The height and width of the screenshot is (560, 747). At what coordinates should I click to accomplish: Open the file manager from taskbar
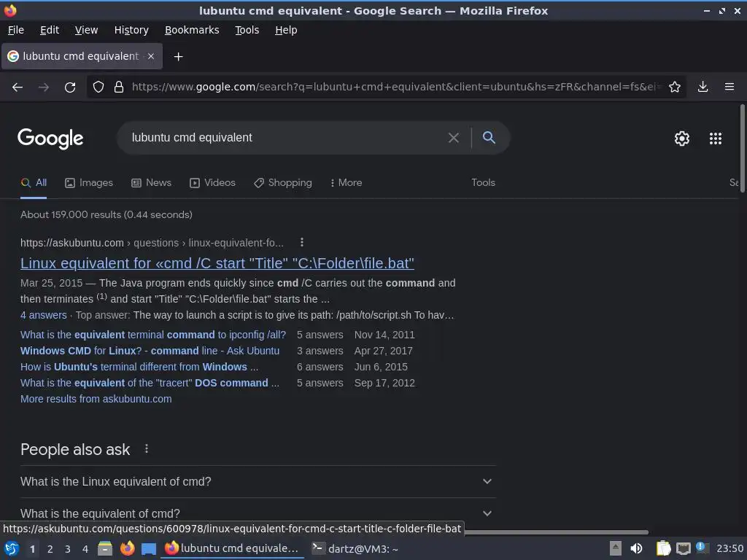(x=105, y=548)
